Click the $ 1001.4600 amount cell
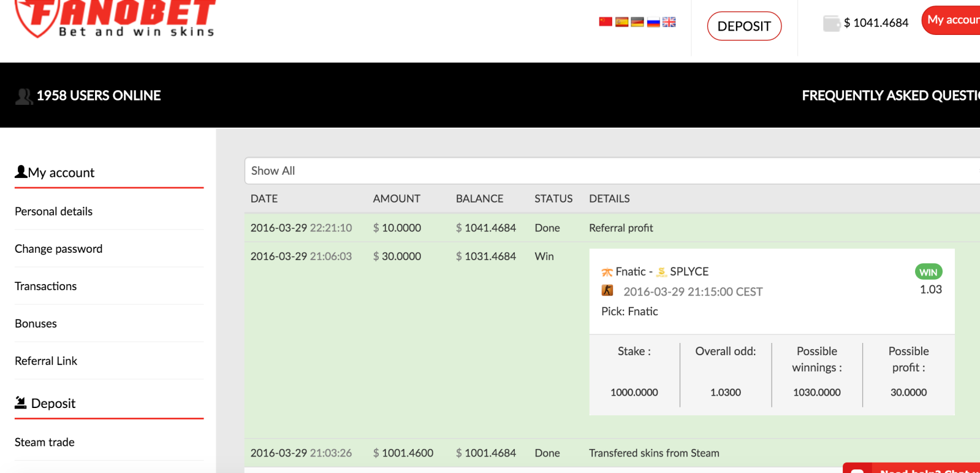980x473 pixels. tap(403, 453)
